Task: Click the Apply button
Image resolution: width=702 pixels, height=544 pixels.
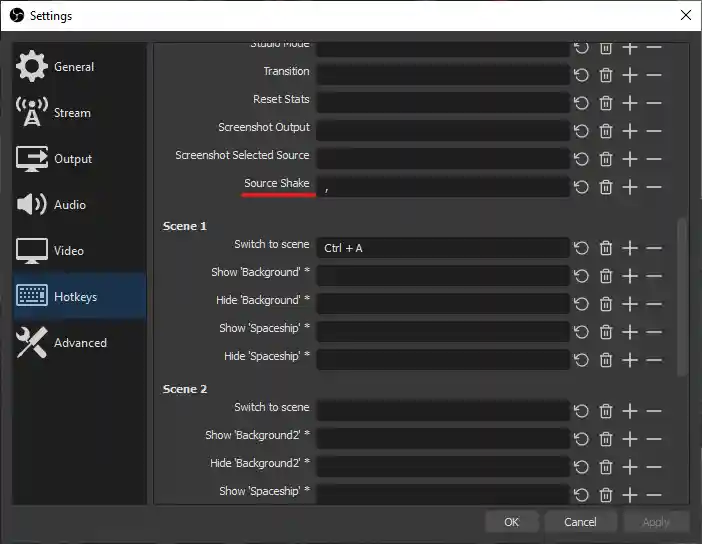Action: point(656,522)
